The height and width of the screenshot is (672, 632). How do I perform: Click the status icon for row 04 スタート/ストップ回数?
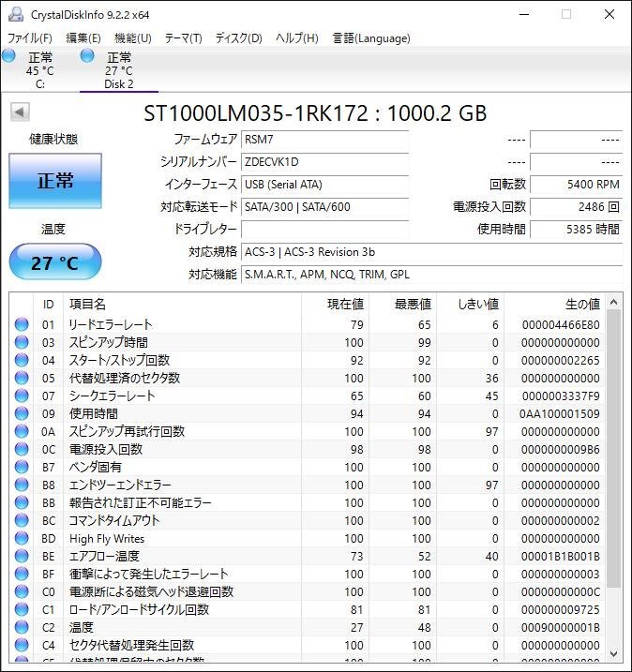[22, 360]
